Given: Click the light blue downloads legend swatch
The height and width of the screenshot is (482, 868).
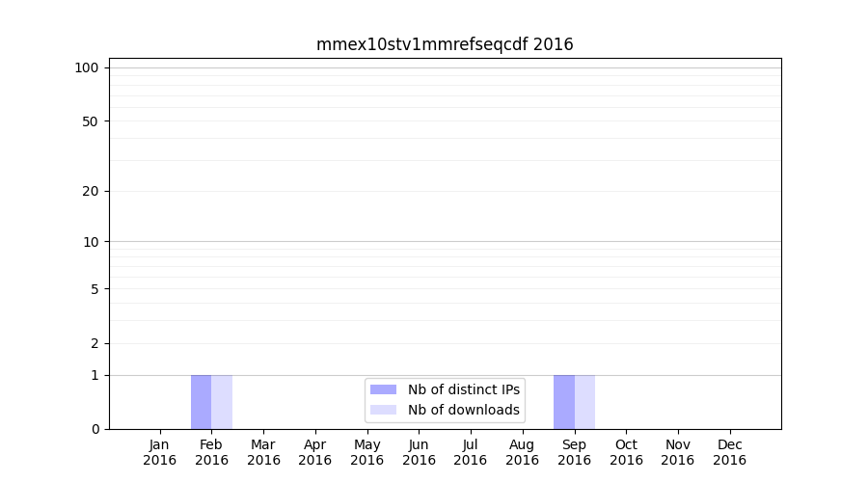Looking at the screenshot, I should [x=383, y=410].
